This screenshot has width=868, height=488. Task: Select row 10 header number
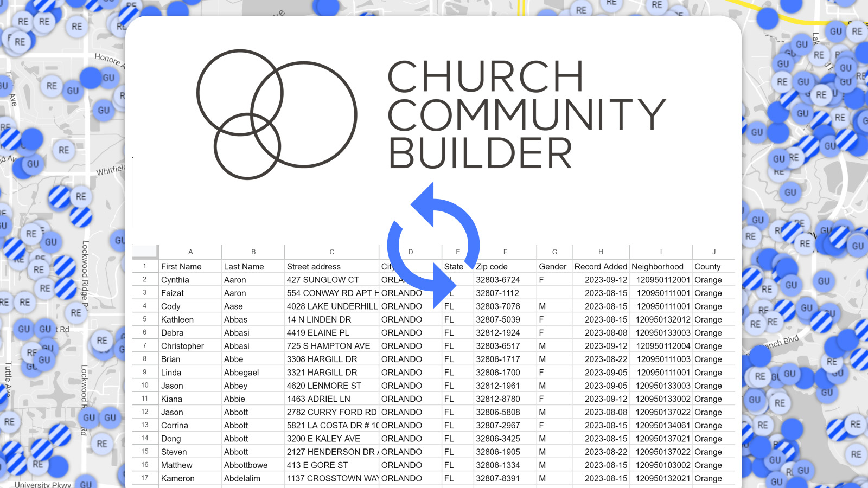(145, 386)
